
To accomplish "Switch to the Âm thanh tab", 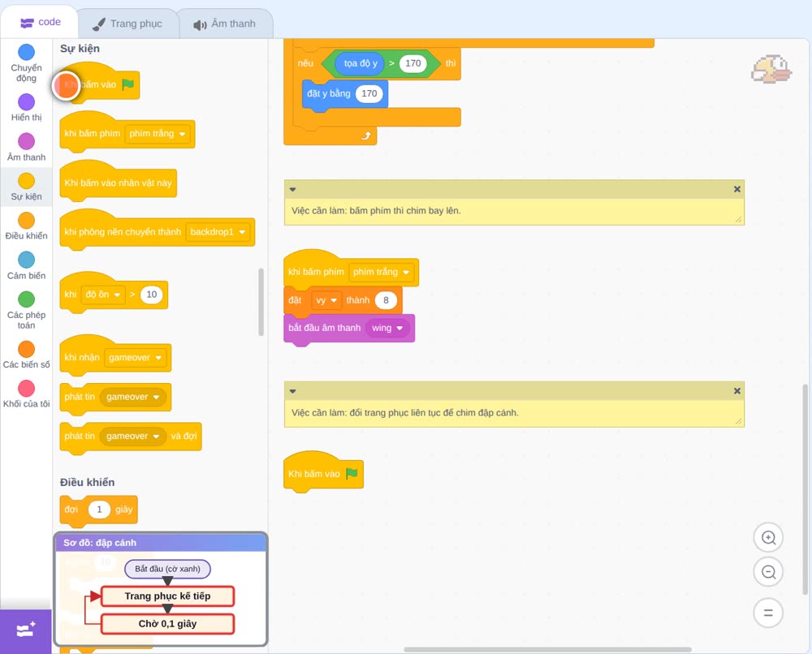I will point(225,24).
